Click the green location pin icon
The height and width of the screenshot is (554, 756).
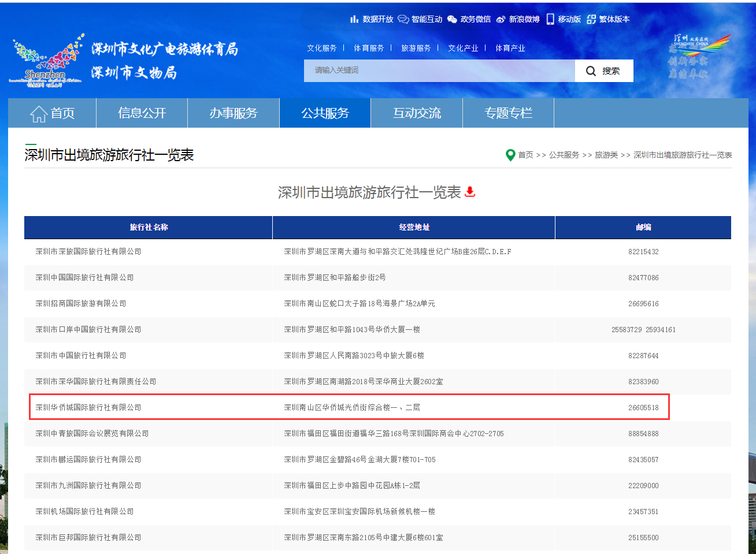(x=510, y=155)
